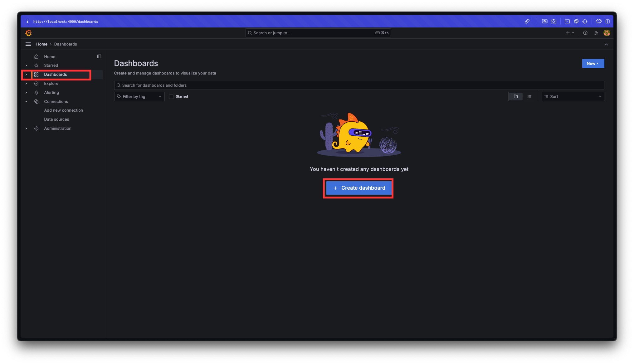Open the Filter by tag dropdown
The height and width of the screenshot is (364, 634).
139,96
